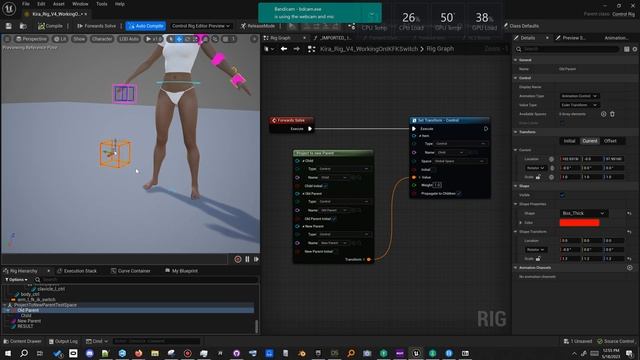Click the Save asset icon in the toolbar
640x360 pixels.
click(x=9, y=26)
